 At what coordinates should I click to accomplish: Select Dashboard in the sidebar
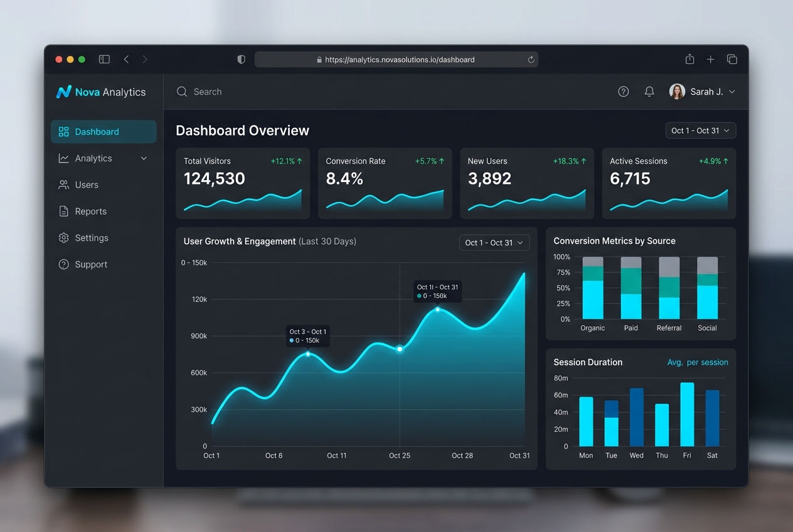point(104,132)
